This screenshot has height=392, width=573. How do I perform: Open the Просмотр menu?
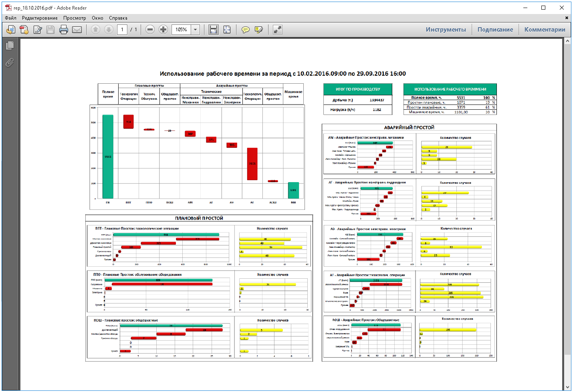click(x=75, y=18)
